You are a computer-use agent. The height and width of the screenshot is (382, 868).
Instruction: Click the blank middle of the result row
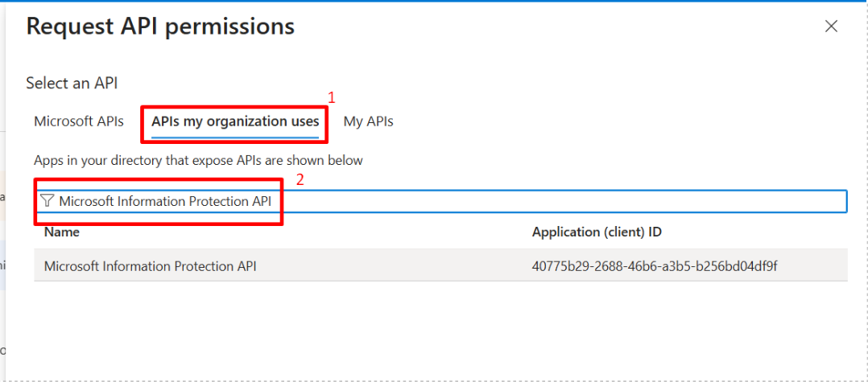point(395,265)
